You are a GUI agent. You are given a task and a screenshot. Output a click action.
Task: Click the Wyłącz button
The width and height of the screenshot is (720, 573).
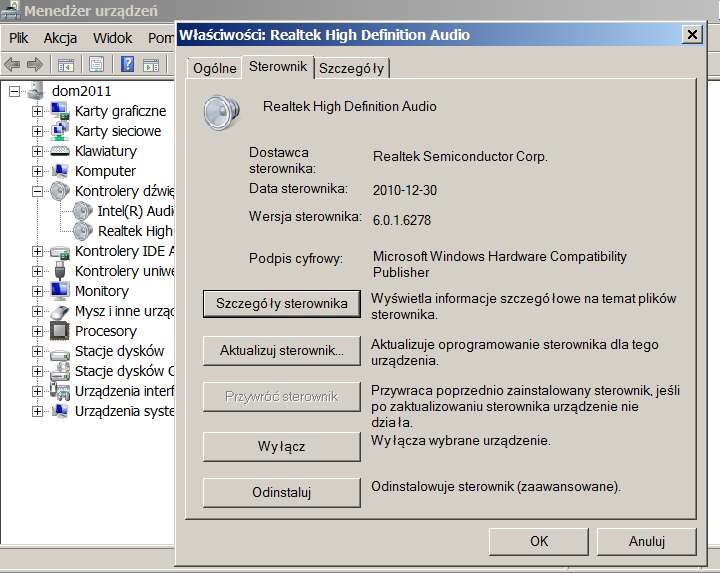click(281, 446)
